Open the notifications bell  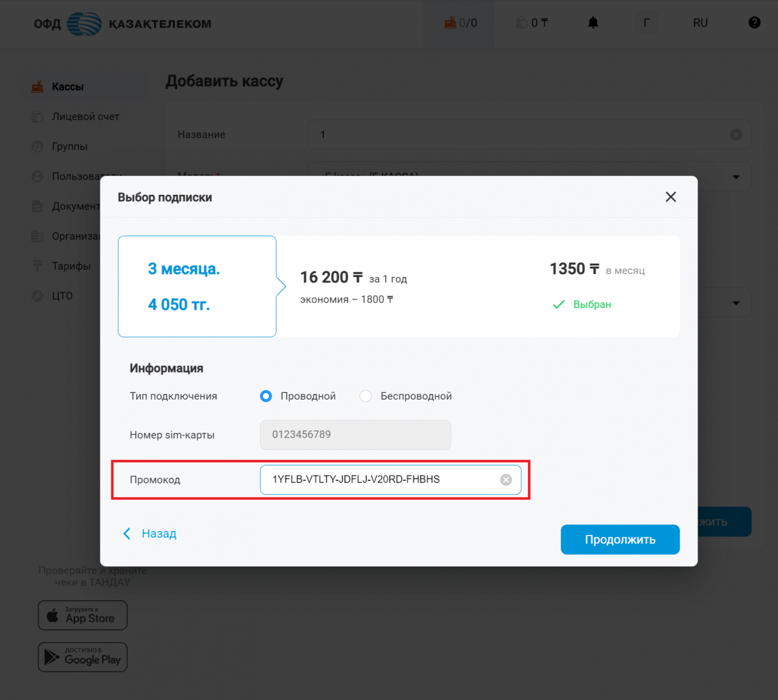click(593, 23)
